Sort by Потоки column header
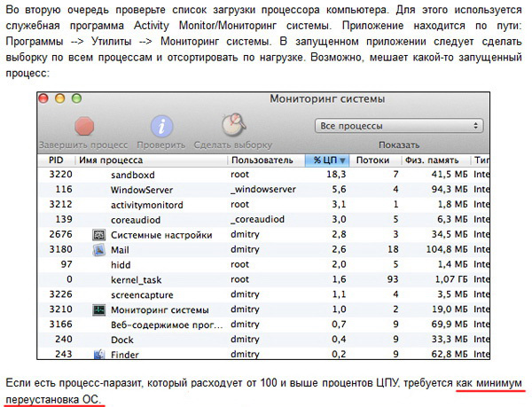 (x=379, y=160)
